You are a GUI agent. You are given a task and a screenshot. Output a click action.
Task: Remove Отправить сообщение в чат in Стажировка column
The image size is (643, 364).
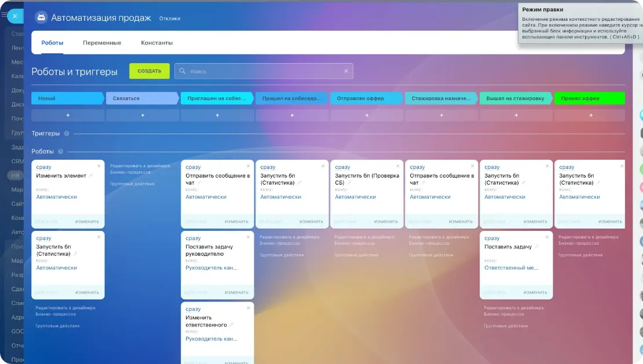(473, 166)
